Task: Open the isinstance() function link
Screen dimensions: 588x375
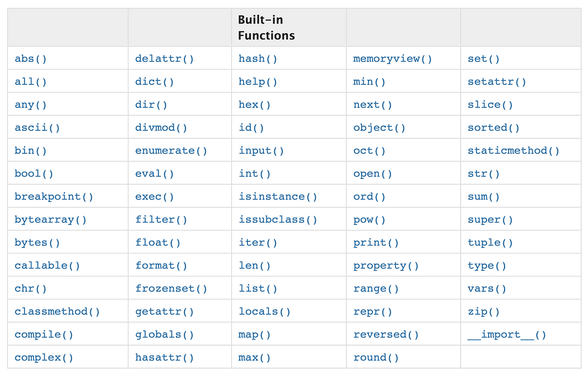Action: coord(278,197)
